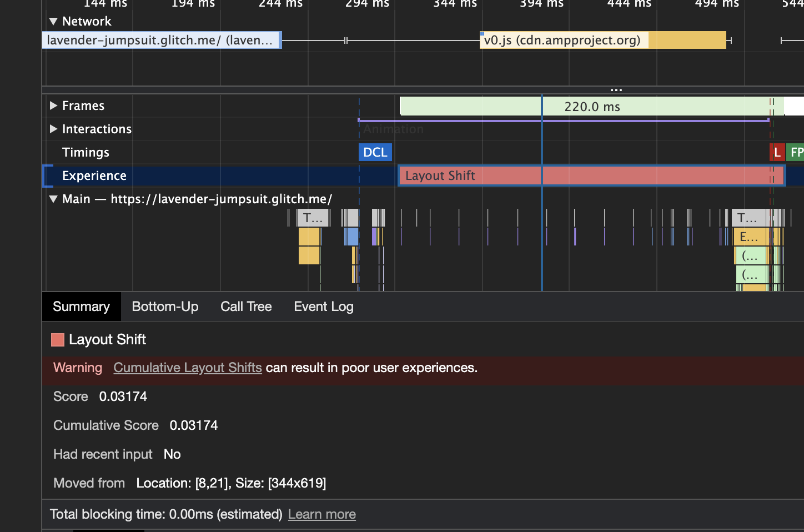Select the Layout Shift bar in Experience
Viewport: 804px width, 532px height.
tap(592, 175)
